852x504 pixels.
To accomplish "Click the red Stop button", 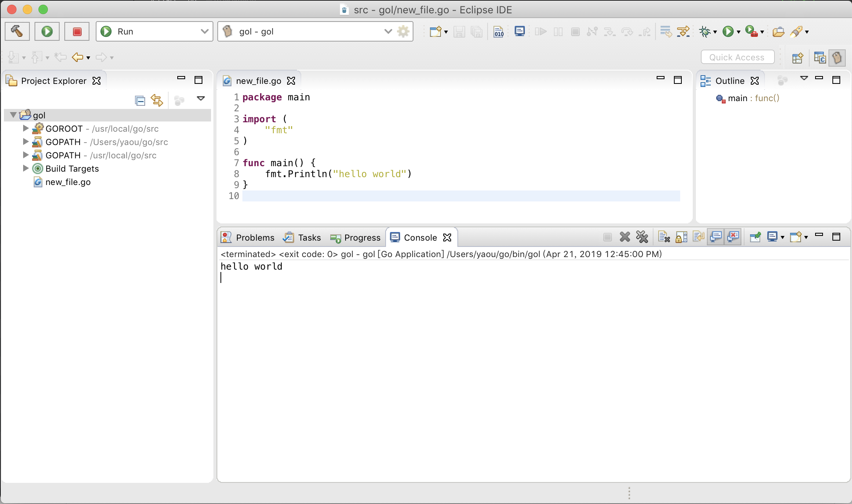I will [77, 31].
